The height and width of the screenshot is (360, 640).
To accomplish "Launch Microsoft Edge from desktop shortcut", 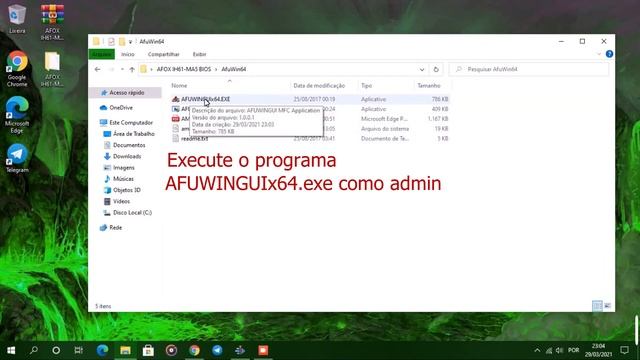I will pyautogui.click(x=17, y=115).
